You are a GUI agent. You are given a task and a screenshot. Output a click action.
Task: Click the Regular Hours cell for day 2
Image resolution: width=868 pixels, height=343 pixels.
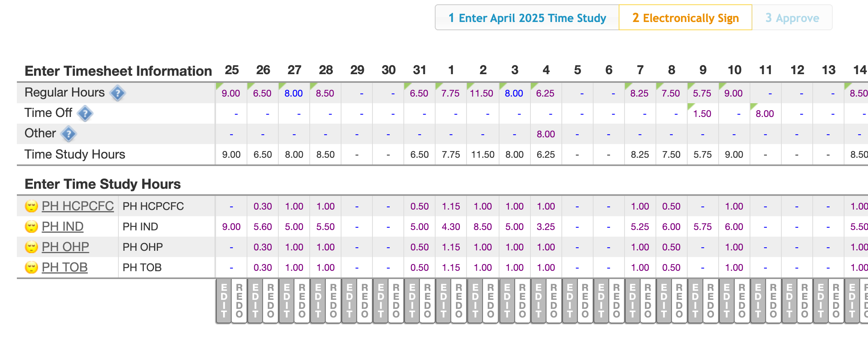coord(482,93)
